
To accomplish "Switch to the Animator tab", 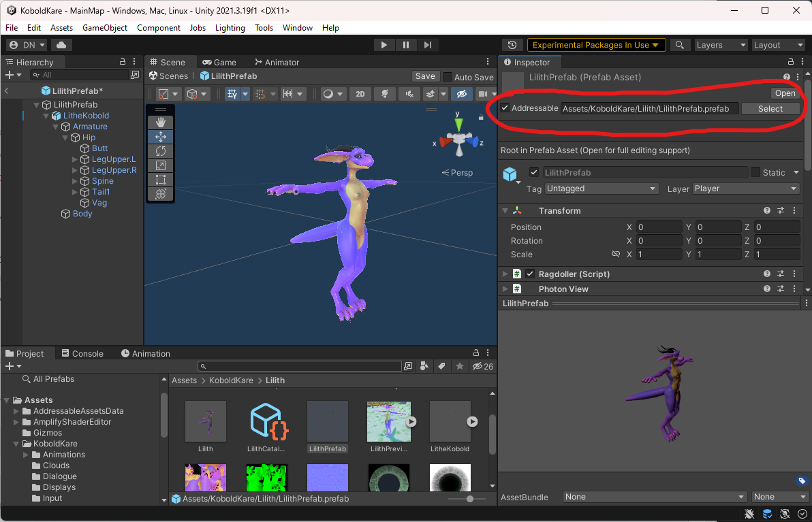I will (277, 62).
